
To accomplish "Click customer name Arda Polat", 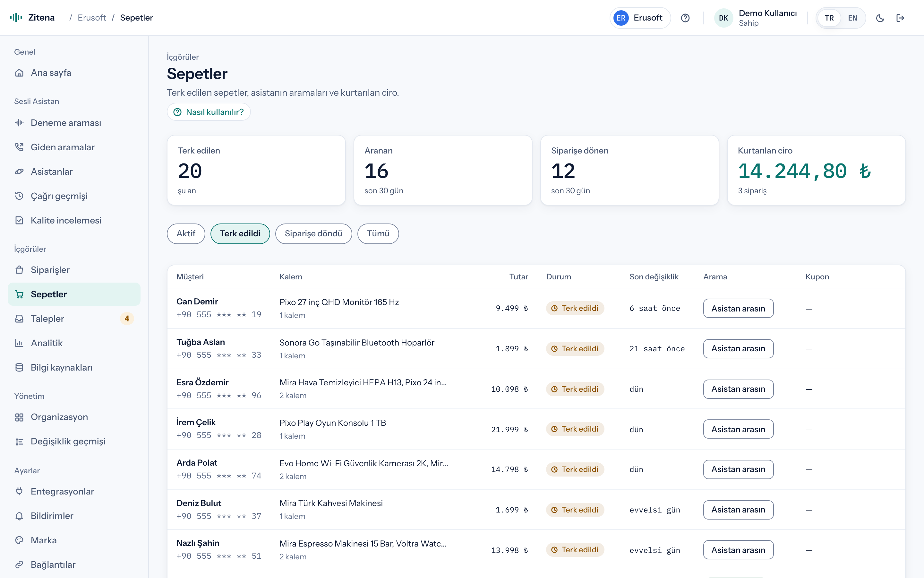I will click(x=197, y=462).
